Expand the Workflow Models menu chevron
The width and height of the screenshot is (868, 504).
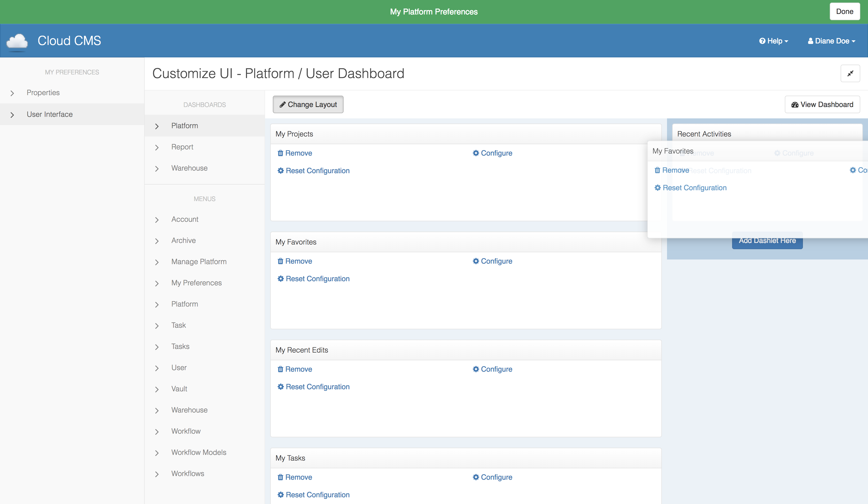157,453
